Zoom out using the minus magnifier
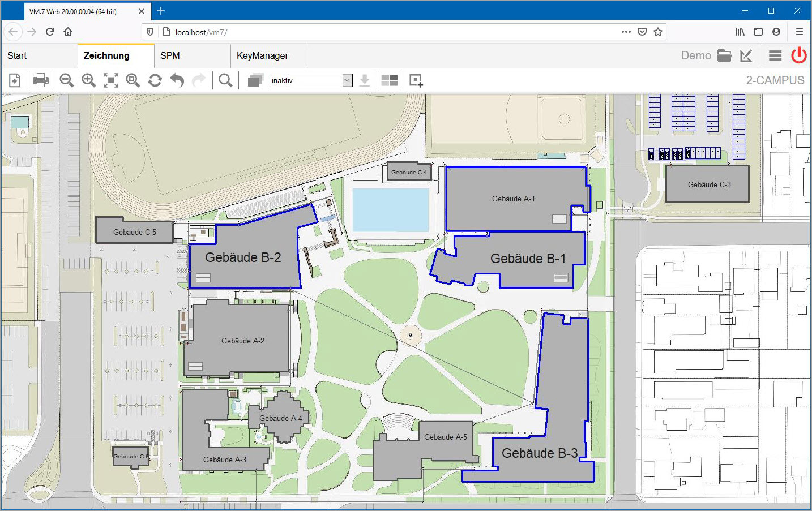Viewport: 812px width, 511px height. (67, 80)
